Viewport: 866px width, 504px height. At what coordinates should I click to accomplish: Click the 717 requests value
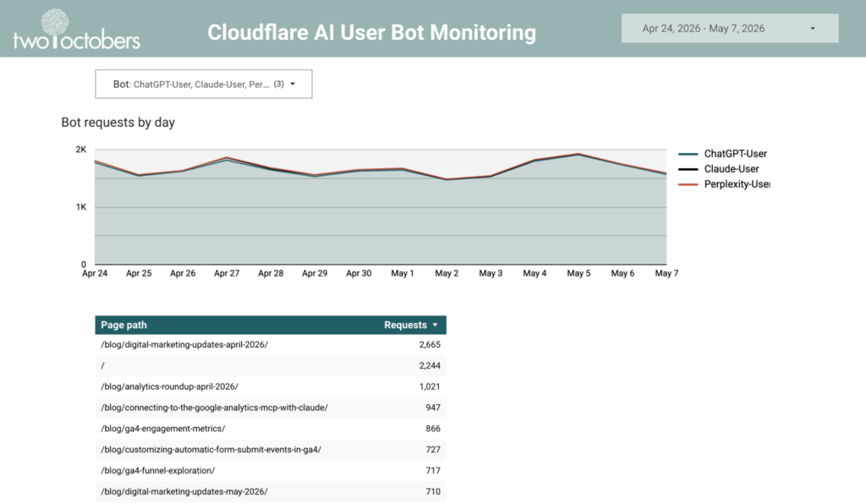tap(433, 470)
